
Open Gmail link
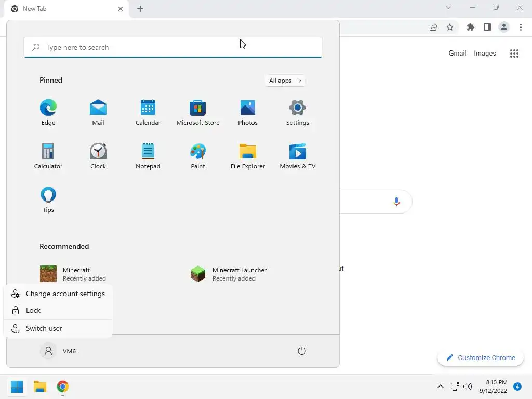click(457, 54)
